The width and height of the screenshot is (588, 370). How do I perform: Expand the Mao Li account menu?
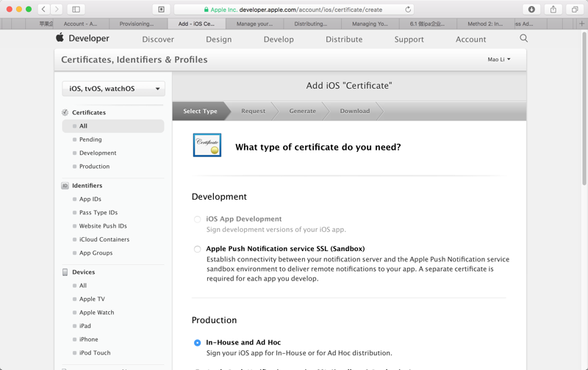(499, 59)
